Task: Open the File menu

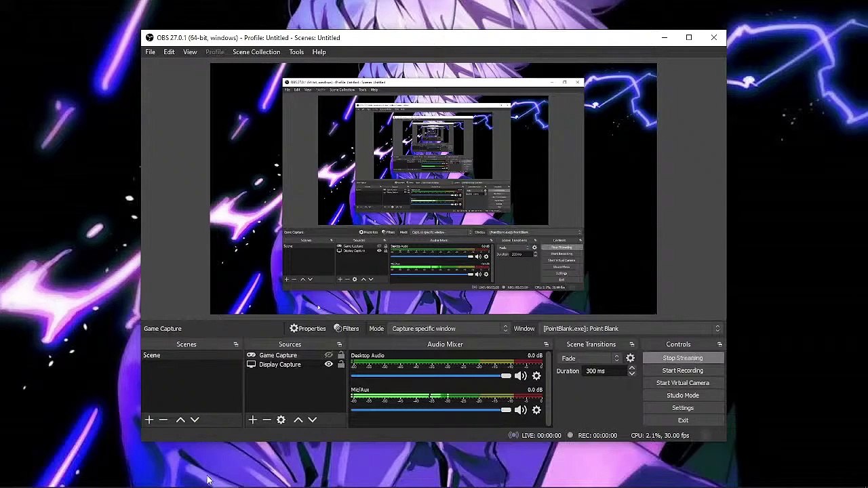Action: pos(151,52)
